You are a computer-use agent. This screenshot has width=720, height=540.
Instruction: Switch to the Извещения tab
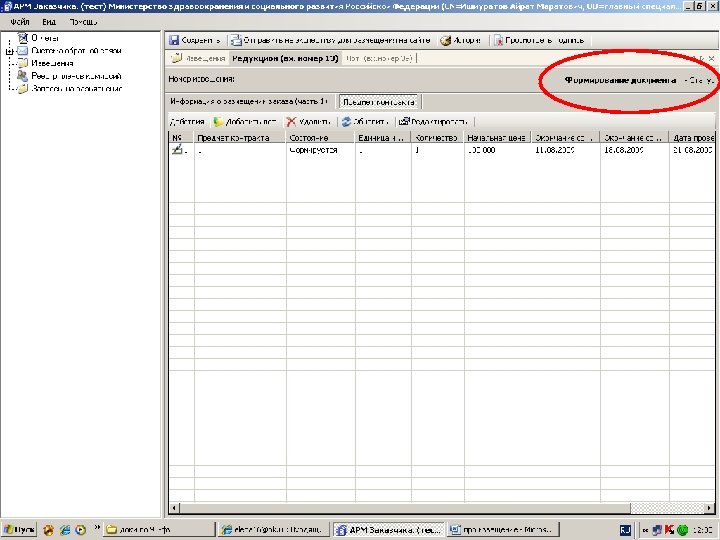point(198,58)
